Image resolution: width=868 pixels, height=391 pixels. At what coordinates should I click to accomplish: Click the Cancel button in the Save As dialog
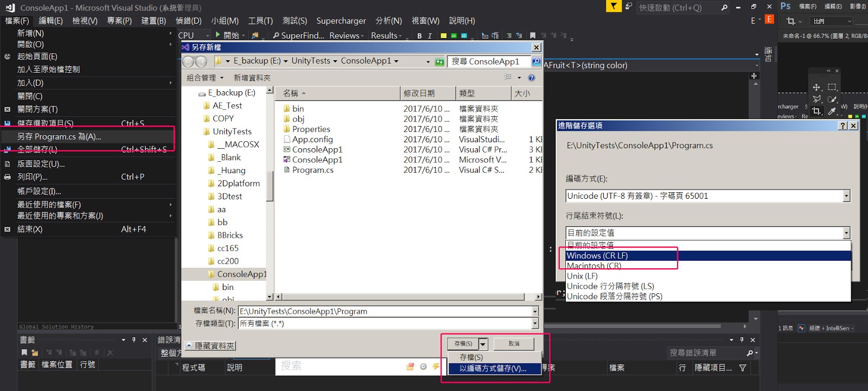(x=514, y=344)
